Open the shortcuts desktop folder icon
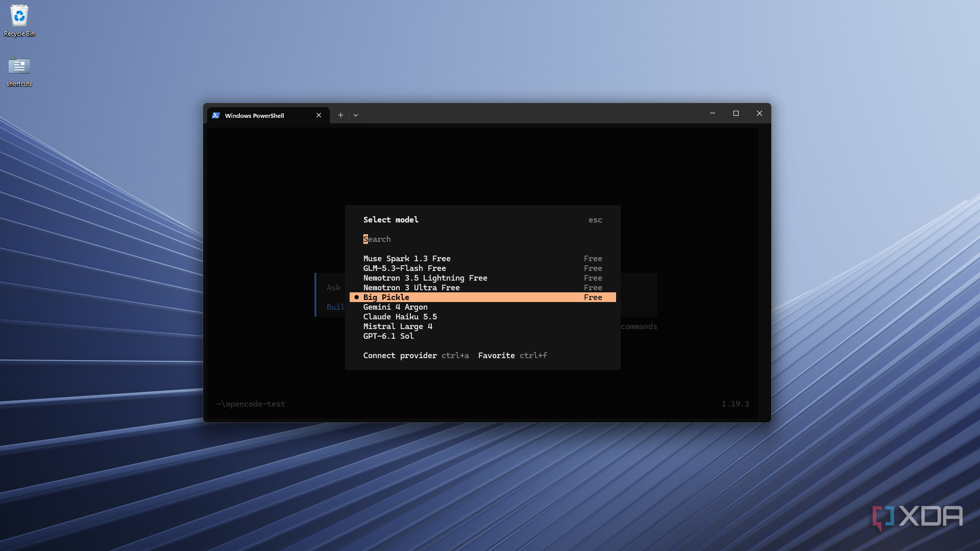The image size is (980, 551). point(19,71)
